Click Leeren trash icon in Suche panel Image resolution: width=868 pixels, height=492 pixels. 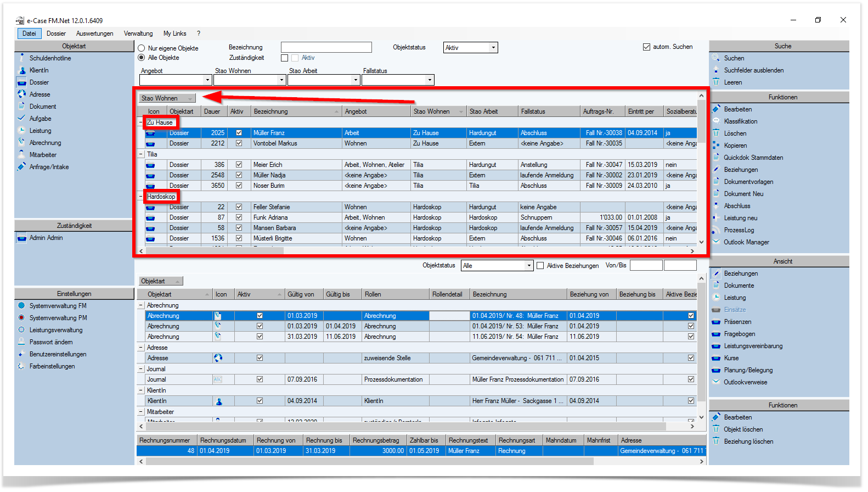pos(716,82)
